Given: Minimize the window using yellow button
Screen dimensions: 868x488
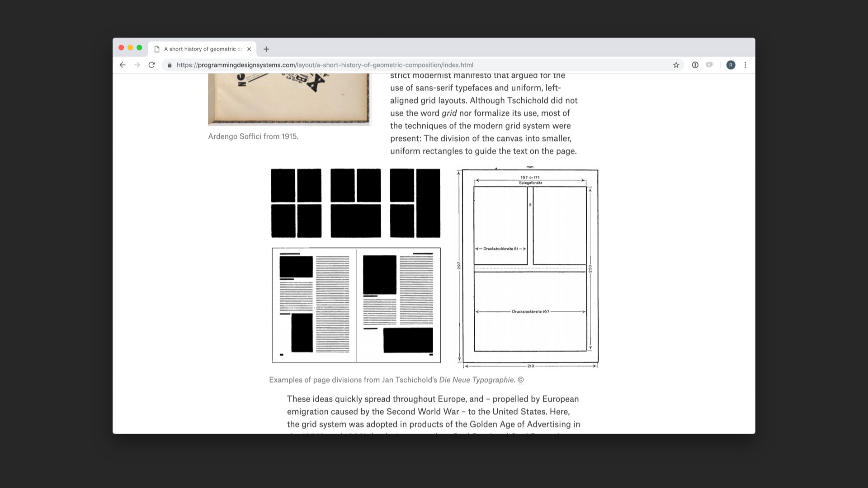Looking at the screenshot, I should point(130,48).
